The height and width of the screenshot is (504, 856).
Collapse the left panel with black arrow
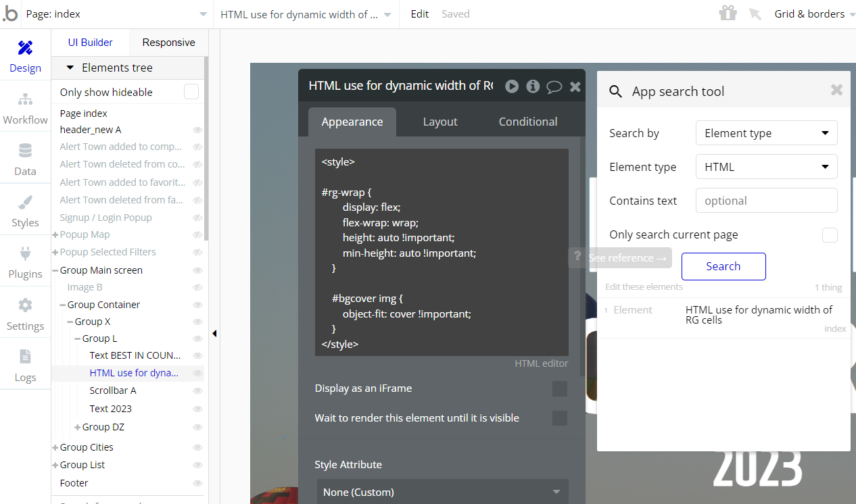click(x=214, y=333)
